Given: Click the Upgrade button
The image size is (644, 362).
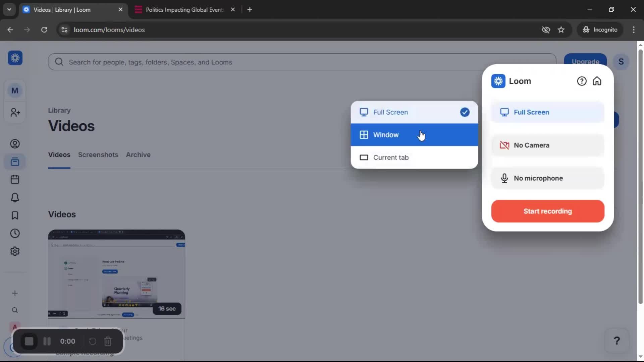Looking at the screenshot, I should pyautogui.click(x=585, y=62).
